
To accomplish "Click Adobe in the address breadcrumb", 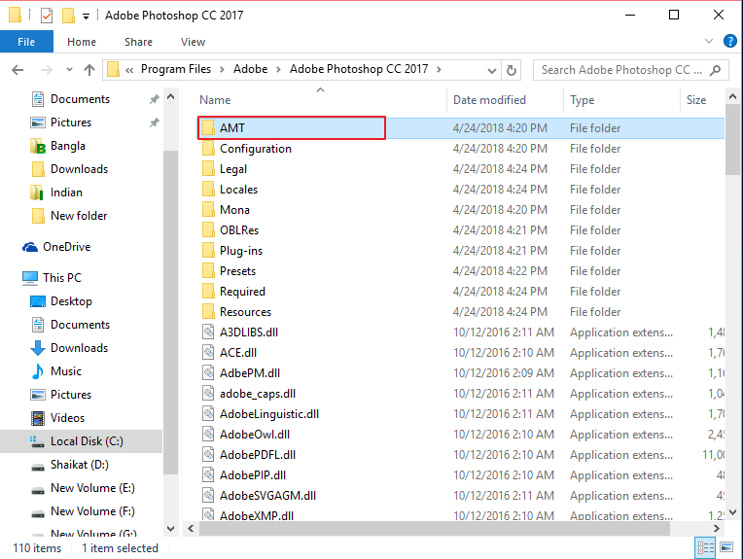I will point(250,69).
